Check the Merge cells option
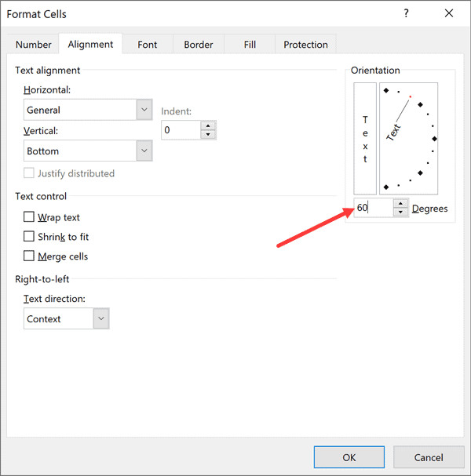Viewport: 471px width, 476px height. click(x=30, y=256)
